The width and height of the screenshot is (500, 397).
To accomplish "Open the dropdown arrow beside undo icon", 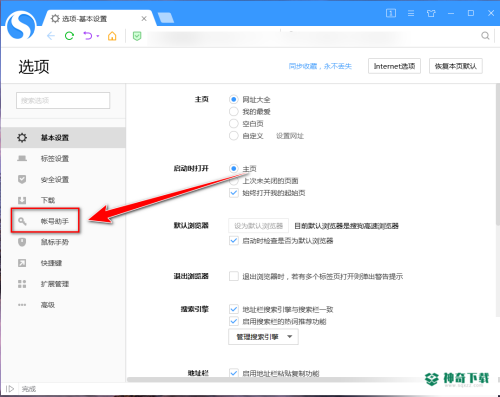I will [98, 36].
